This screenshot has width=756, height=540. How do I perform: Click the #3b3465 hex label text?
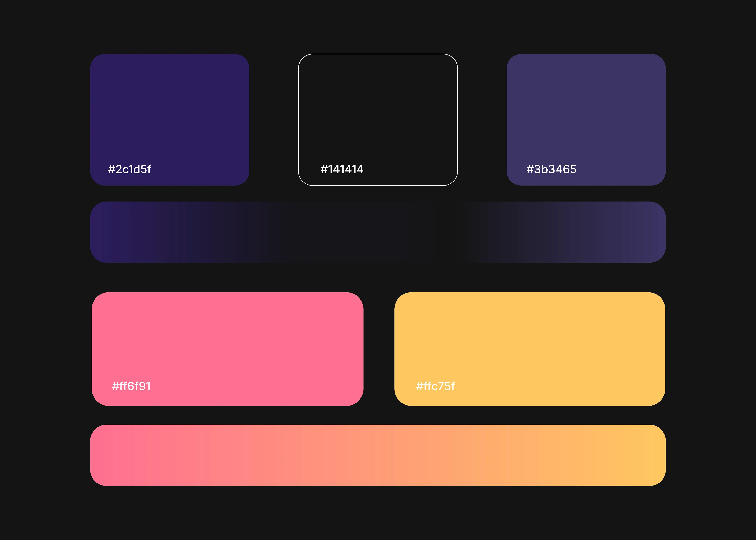click(551, 169)
